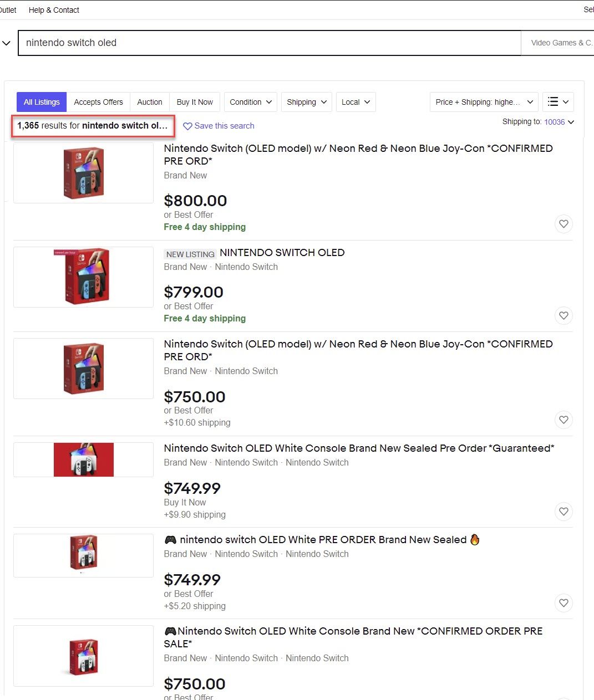Heart the $749.99 White Console Buy It Now listing
This screenshot has width=594, height=700.
click(563, 512)
